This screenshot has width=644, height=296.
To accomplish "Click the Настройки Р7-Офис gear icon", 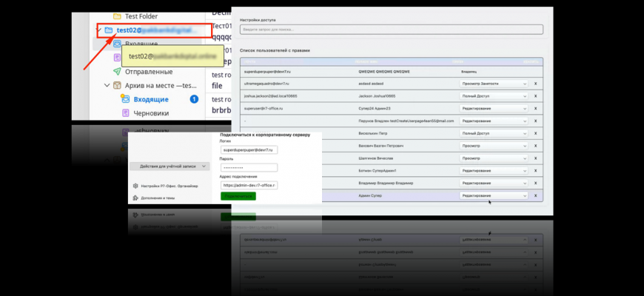I will tap(135, 186).
